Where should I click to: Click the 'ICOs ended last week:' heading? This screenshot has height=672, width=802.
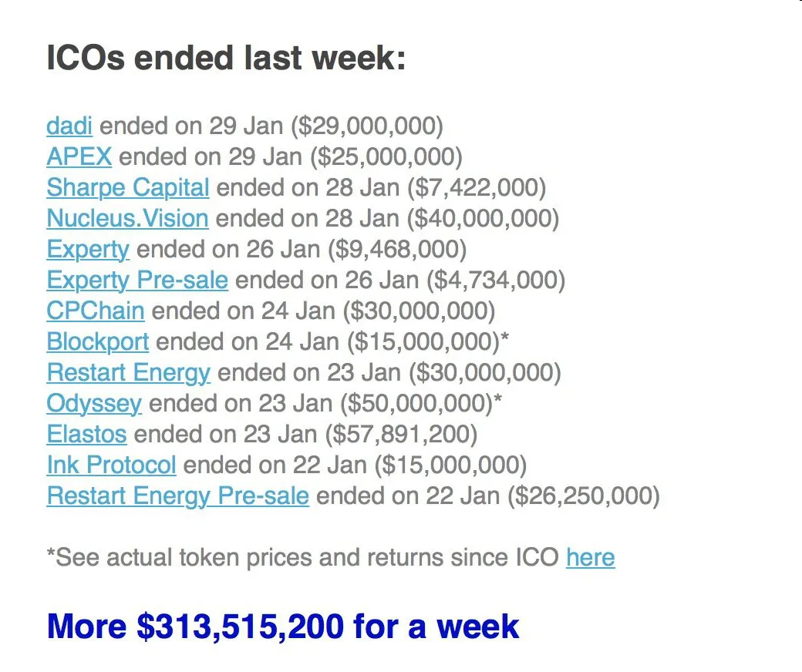click(226, 57)
